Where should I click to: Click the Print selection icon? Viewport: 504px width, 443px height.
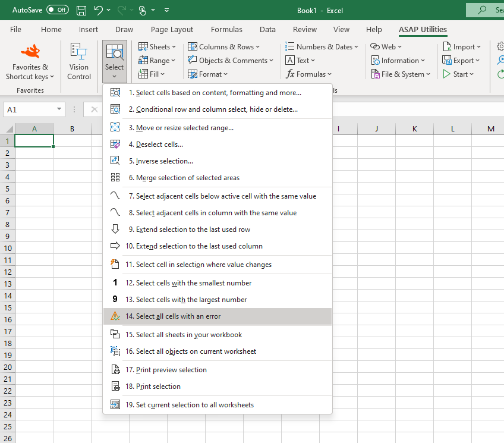[115, 386]
